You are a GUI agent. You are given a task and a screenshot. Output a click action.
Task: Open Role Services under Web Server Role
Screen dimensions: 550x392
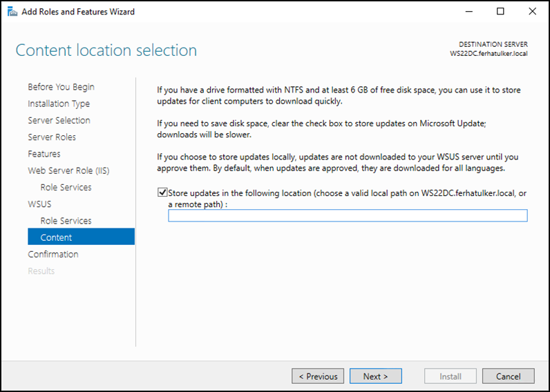click(x=66, y=188)
